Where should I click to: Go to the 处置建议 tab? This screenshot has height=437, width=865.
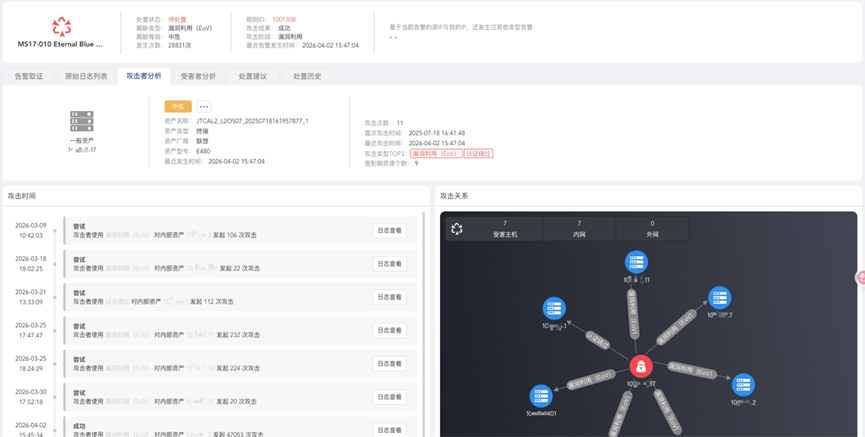pos(253,77)
